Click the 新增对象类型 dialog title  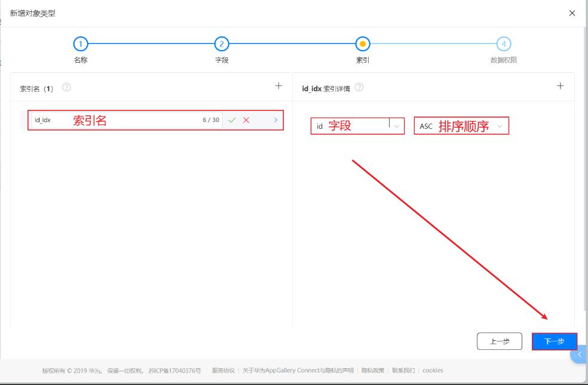33,13
